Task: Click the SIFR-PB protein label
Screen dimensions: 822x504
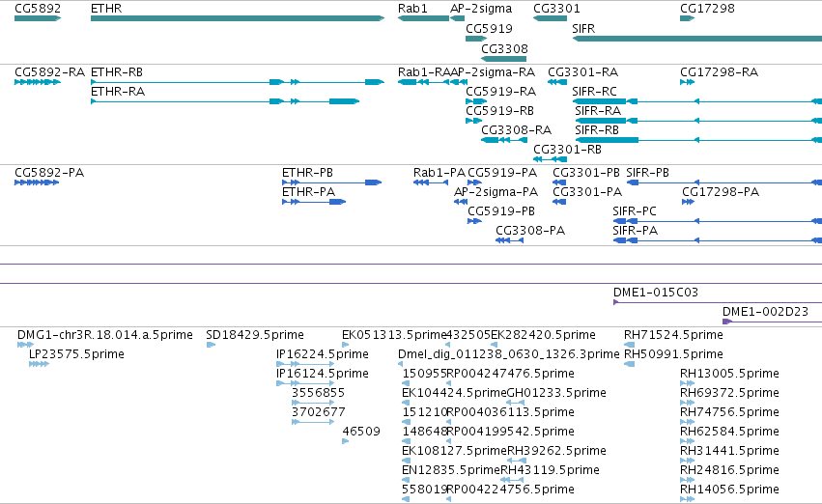Action: coord(647,173)
